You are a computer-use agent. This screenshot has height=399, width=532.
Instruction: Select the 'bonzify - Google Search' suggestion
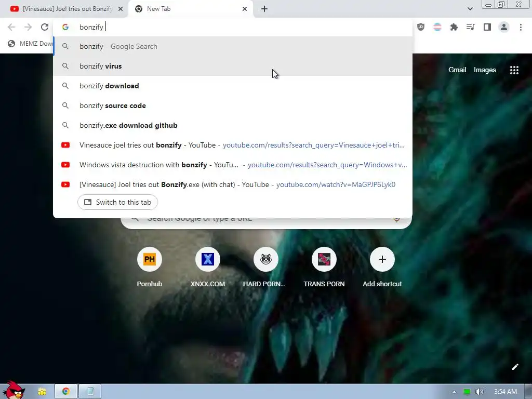tap(233, 46)
